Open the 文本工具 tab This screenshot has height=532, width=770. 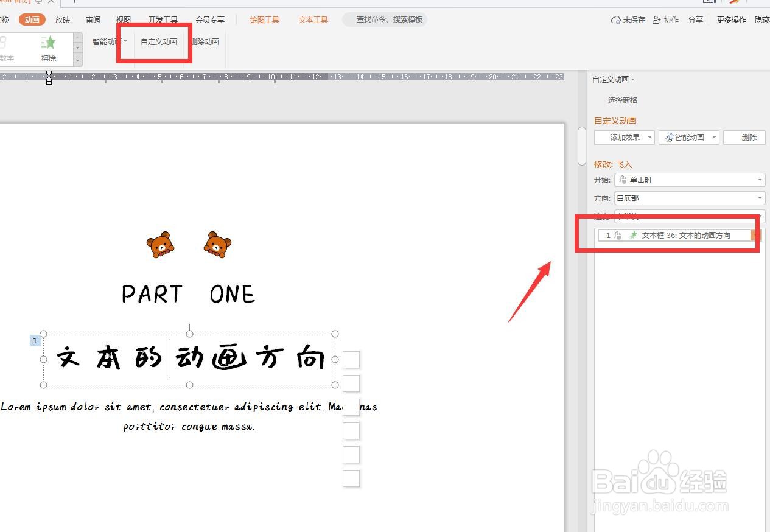pos(313,19)
